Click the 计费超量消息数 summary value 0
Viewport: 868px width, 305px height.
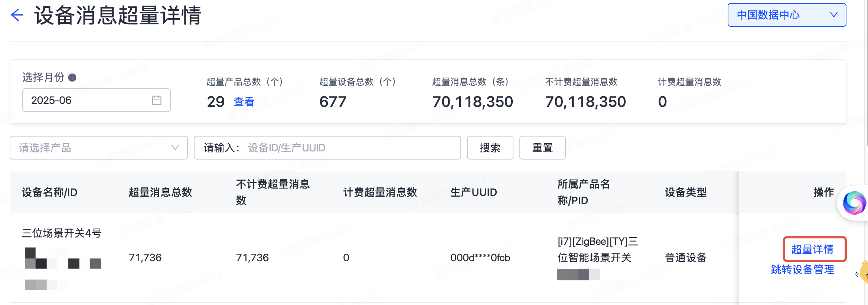663,102
